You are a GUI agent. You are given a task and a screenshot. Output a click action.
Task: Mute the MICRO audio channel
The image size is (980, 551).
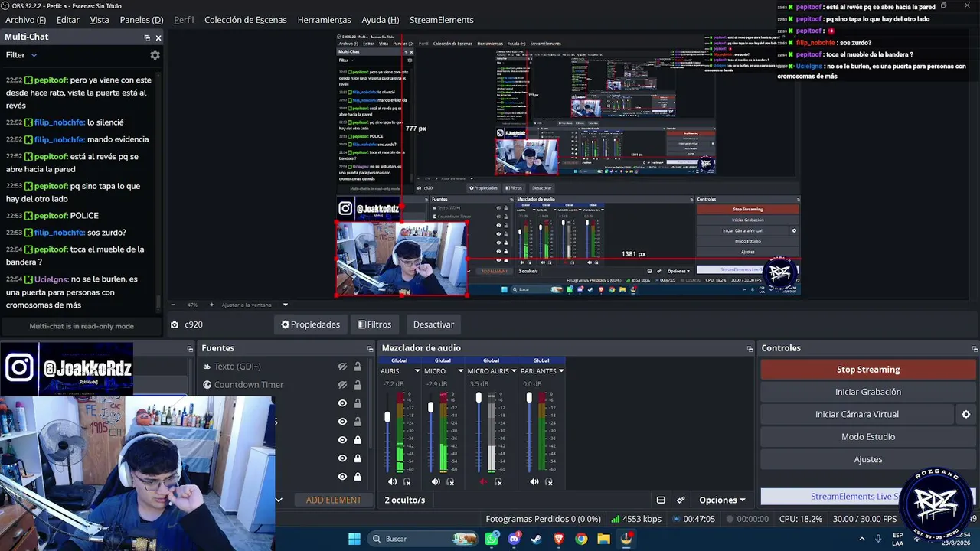point(436,481)
